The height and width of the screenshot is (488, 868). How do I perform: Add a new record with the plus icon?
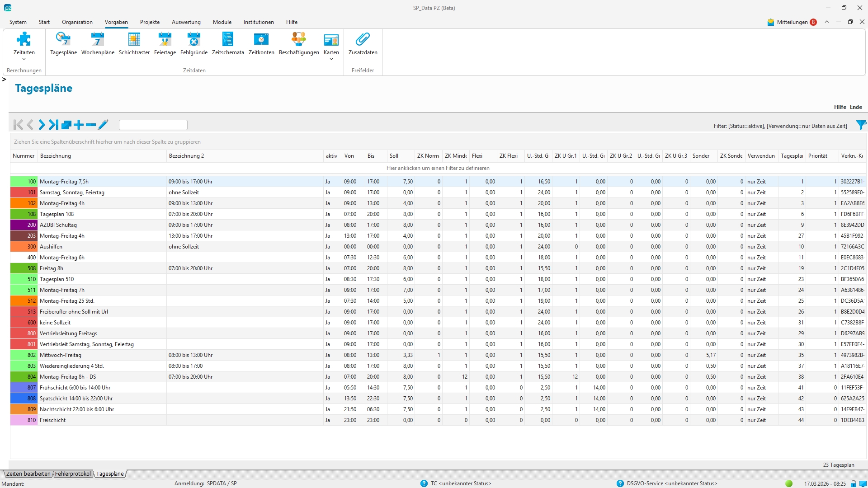[x=79, y=125]
